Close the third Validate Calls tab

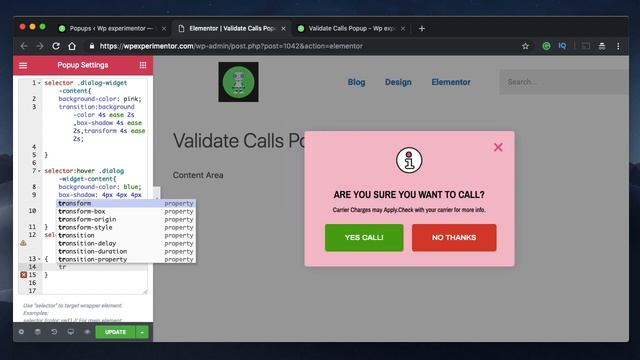click(x=403, y=29)
